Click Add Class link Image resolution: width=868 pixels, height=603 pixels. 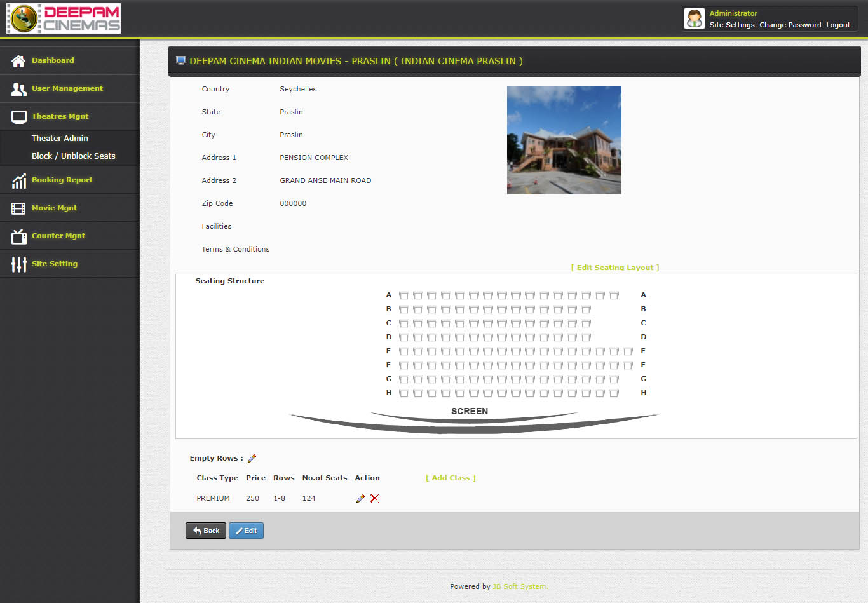[x=451, y=478]
